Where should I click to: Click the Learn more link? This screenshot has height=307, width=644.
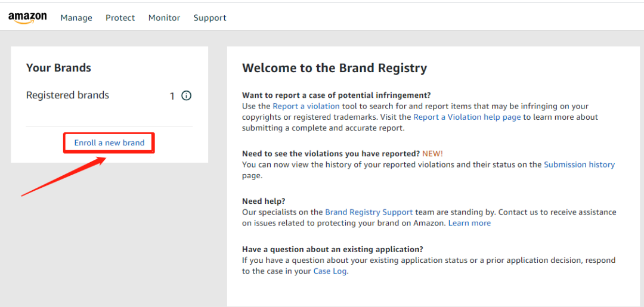(x=469, y=223)
